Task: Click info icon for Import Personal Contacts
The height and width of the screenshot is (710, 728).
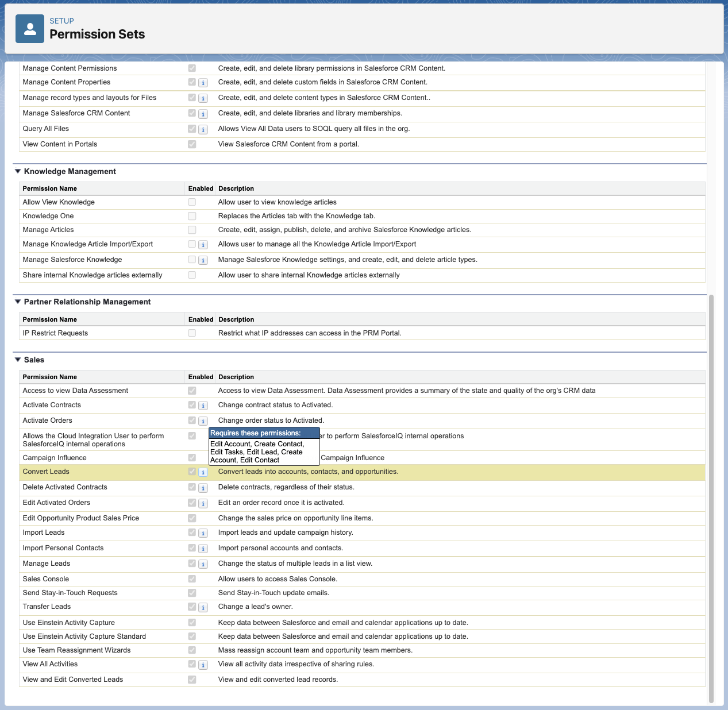Action: (x=203, y=549)
